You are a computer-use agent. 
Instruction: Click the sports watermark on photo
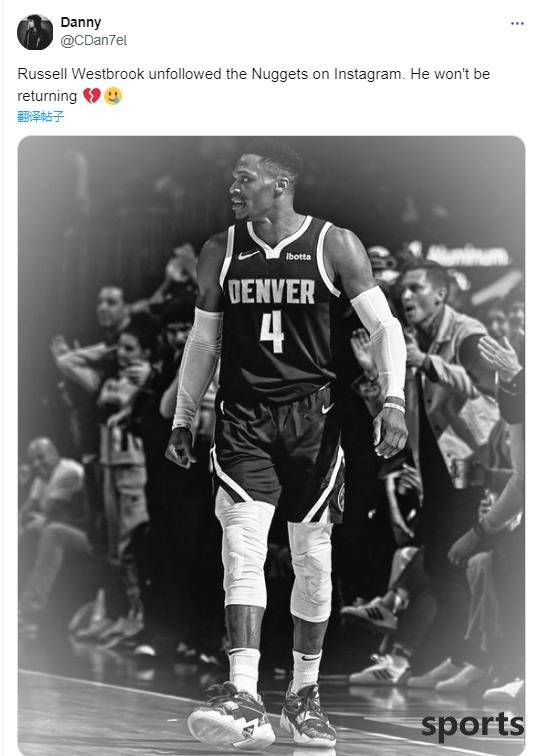pos(472,726)
